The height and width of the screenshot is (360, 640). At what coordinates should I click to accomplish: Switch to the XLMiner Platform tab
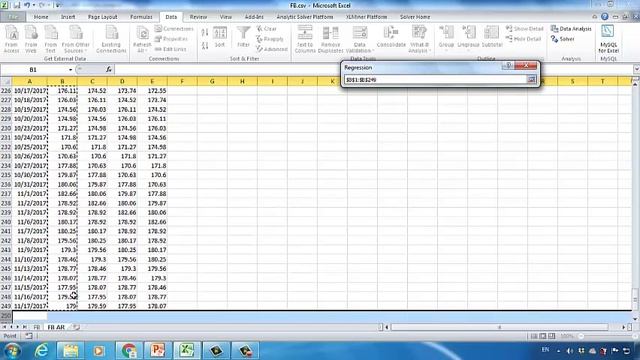pos(367,17)
